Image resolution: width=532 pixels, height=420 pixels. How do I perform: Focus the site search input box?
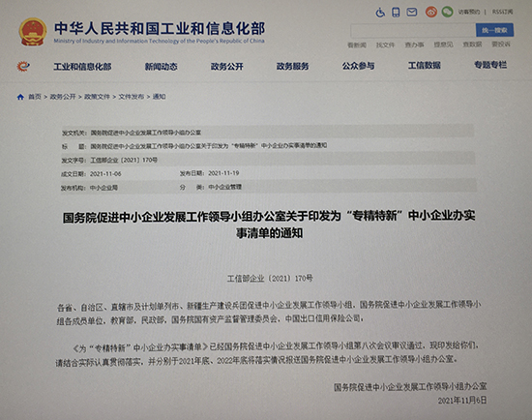pyautogui.click(x=413, y=30)
